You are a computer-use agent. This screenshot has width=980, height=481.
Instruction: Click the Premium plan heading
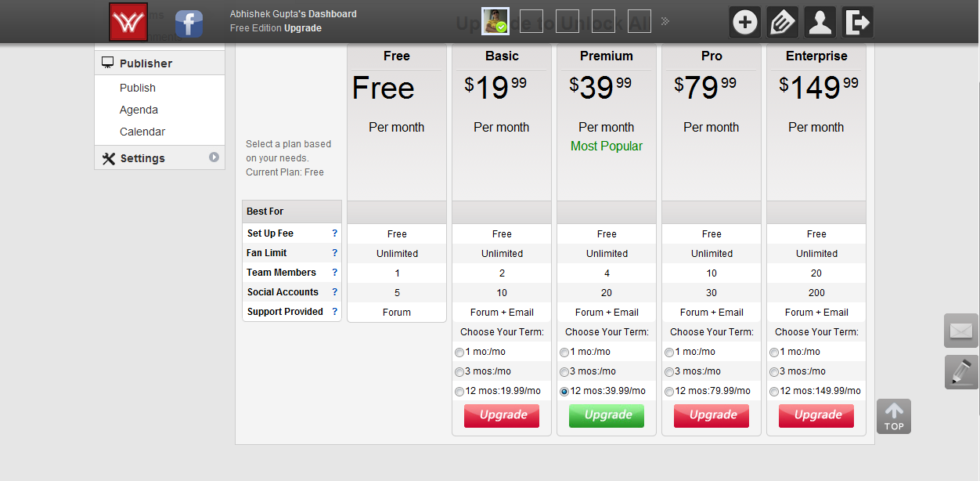pos(607,56)
